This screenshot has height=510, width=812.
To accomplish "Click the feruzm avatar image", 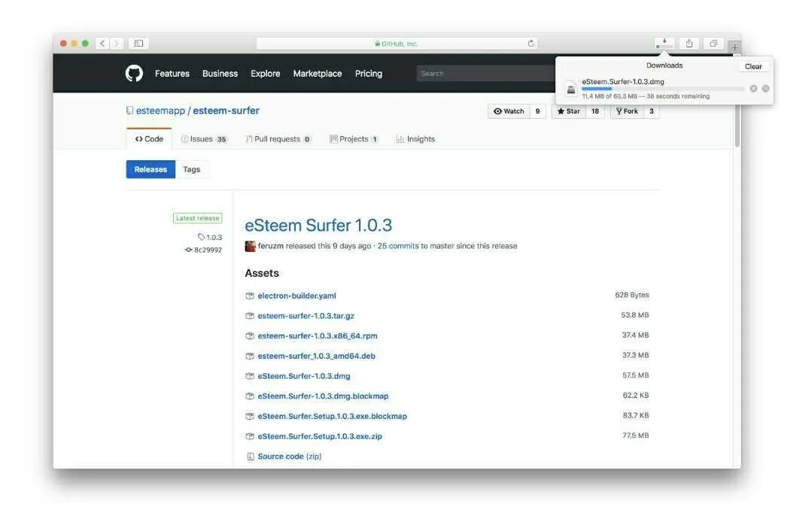I will 250,246.
